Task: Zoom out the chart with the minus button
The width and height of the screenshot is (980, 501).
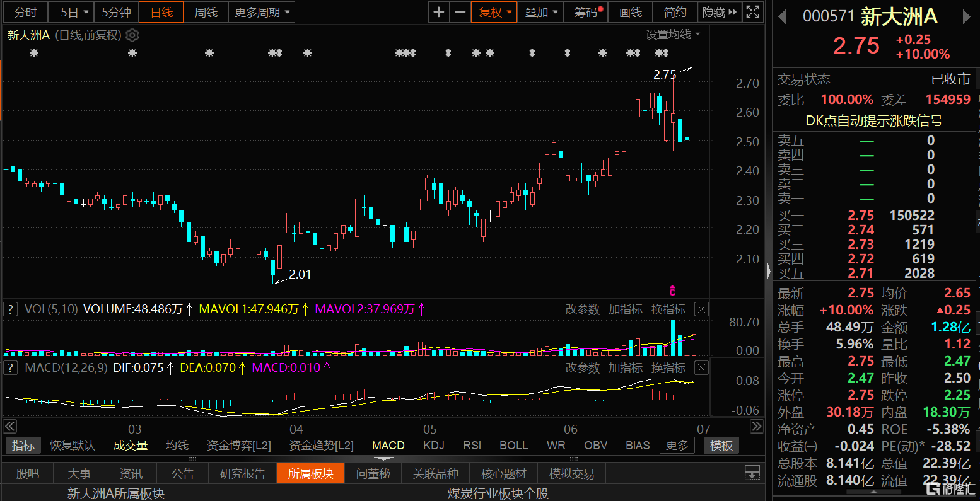Action: point(460,12)
